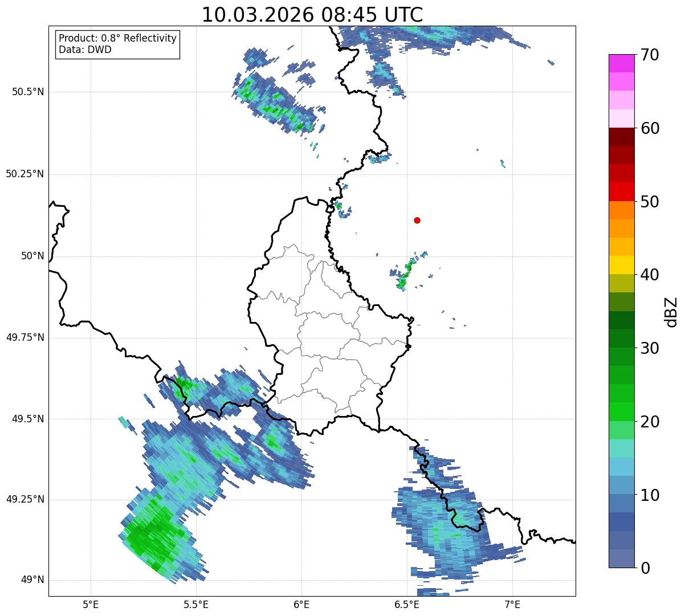
Task: Click the 49.5°N latitude label
Action: [28, 419]
